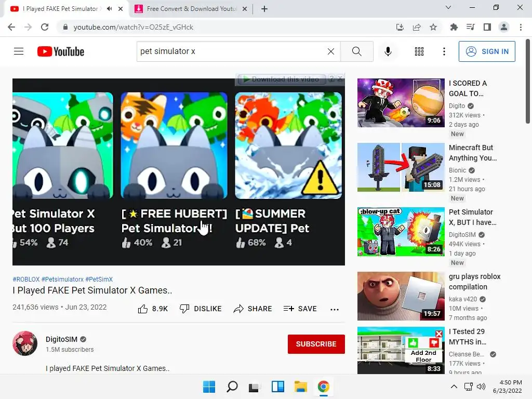The width and height of the screenshot is (532, 399).
Task: Click the Bionic channel name
Action: tap(457, 170)
